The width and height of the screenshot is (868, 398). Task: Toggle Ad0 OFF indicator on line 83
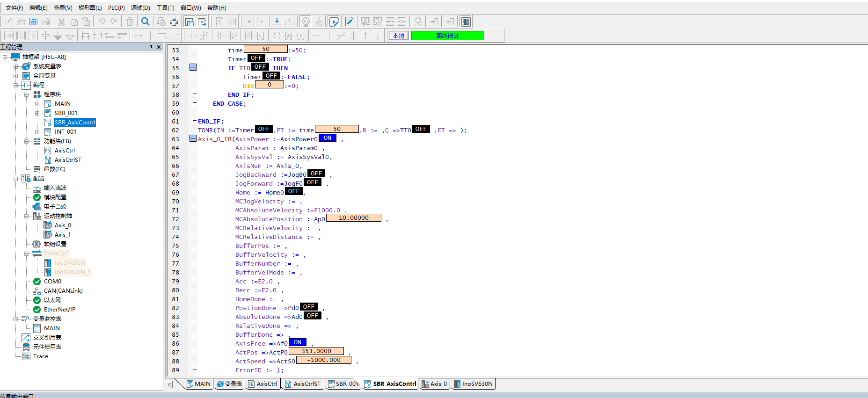coord(313,316)
